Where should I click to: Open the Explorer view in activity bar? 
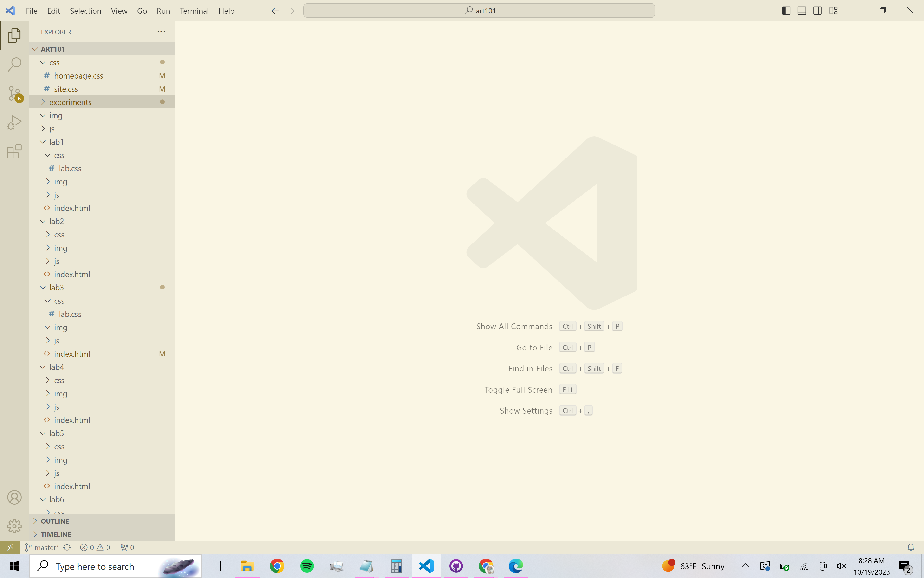point(14,36)
